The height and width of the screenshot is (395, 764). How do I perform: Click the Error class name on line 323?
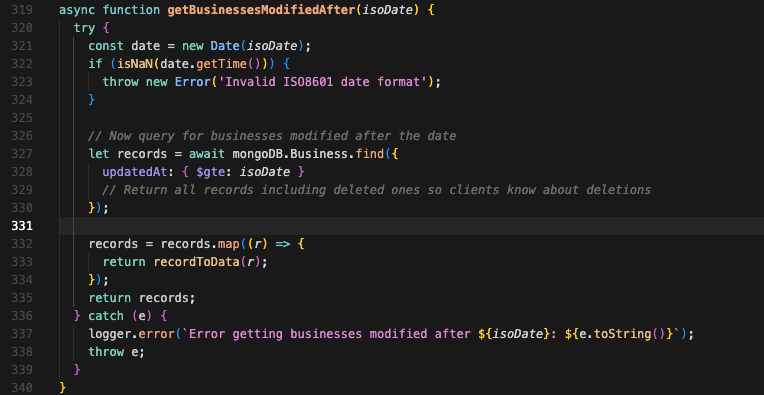[x=192, y=82]
